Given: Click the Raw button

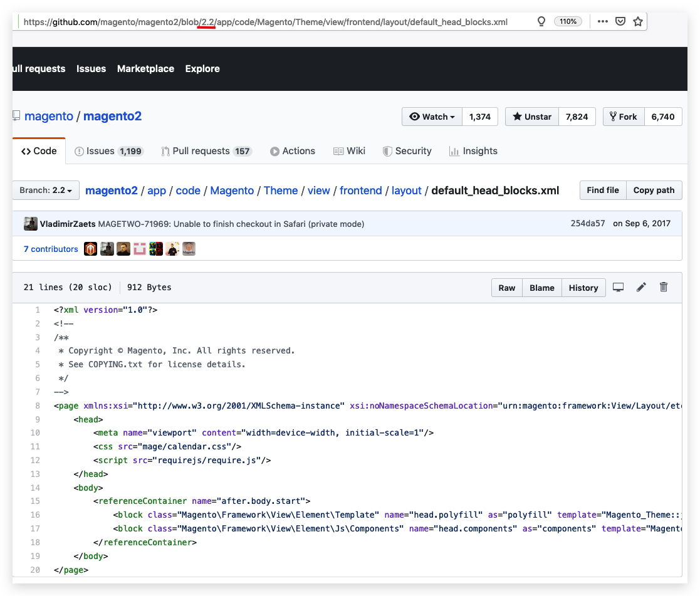Looking at the screenshot, I should coord(507,288).
